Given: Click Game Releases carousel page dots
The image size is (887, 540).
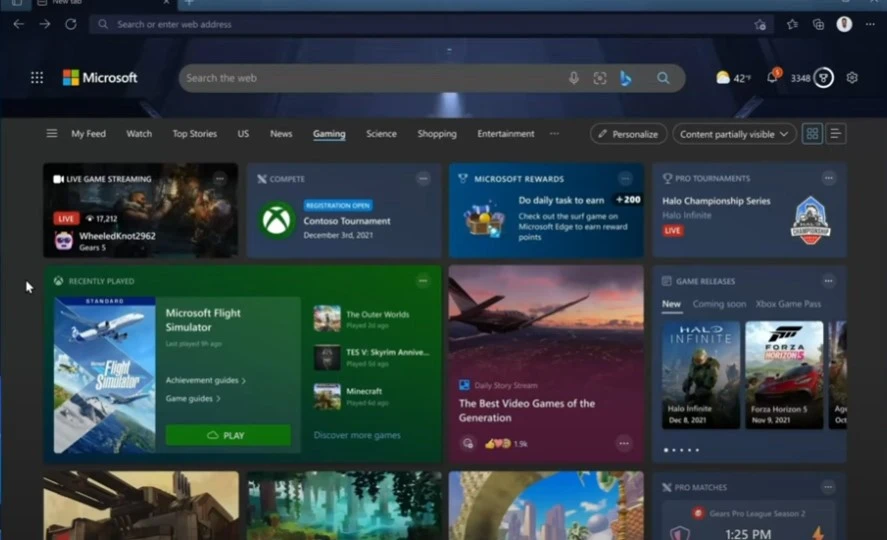Looking at the screenshot, I should click(681, 450).
